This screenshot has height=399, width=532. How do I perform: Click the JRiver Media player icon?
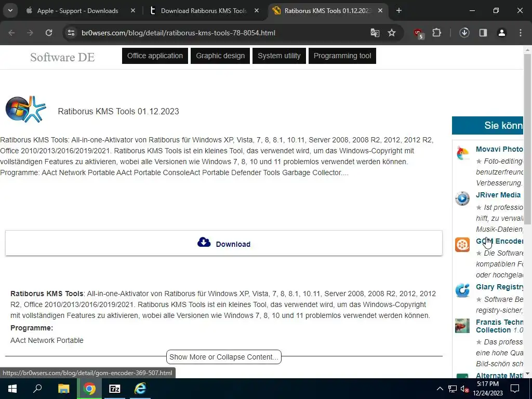tap(462, 198)
